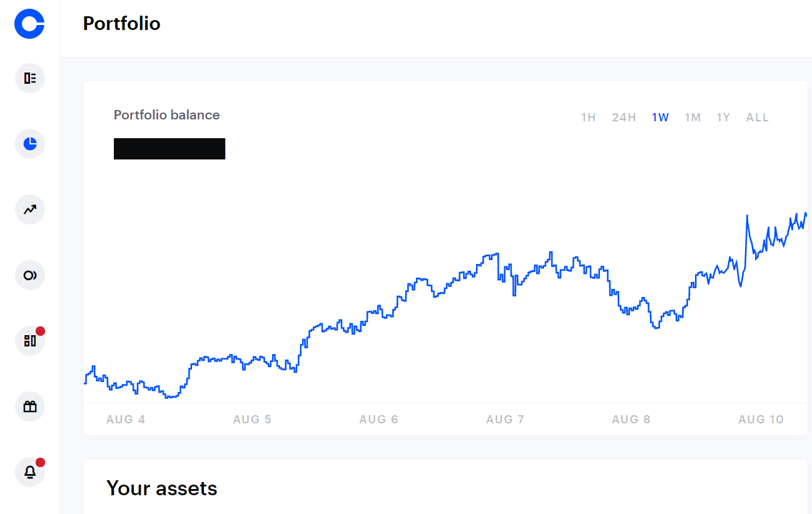Open the notifications bell icon
Image resolution: width=812 pixels, height=514 pixels.
pyautogui.click(x=30, y=472)
